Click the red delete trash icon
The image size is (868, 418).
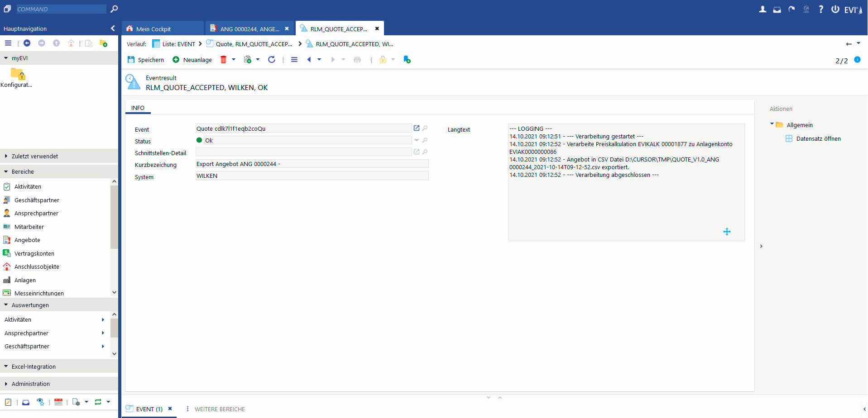pos(223,60)
